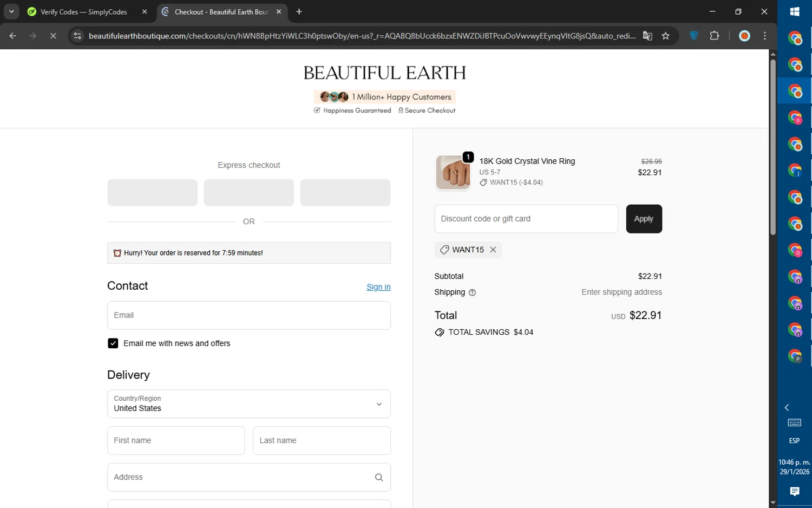
Task: Click the page vertical scrollbar thumb
Action: point(773,147)
